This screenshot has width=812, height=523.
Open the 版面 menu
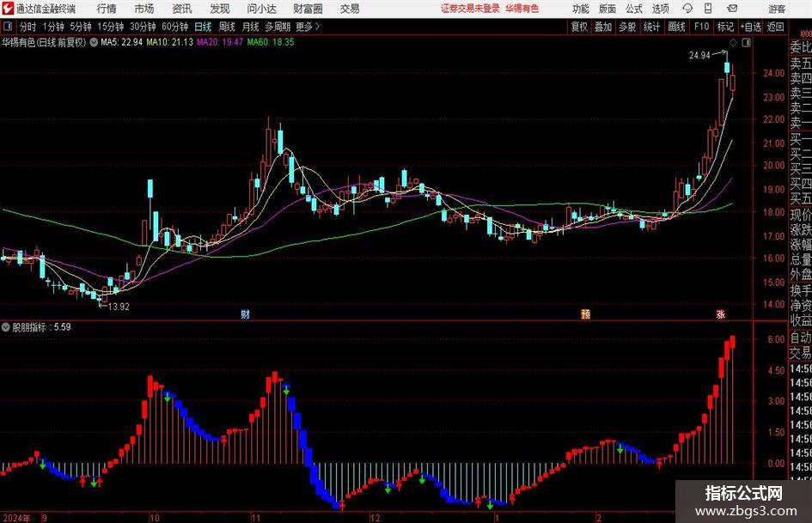pos(607,9)
